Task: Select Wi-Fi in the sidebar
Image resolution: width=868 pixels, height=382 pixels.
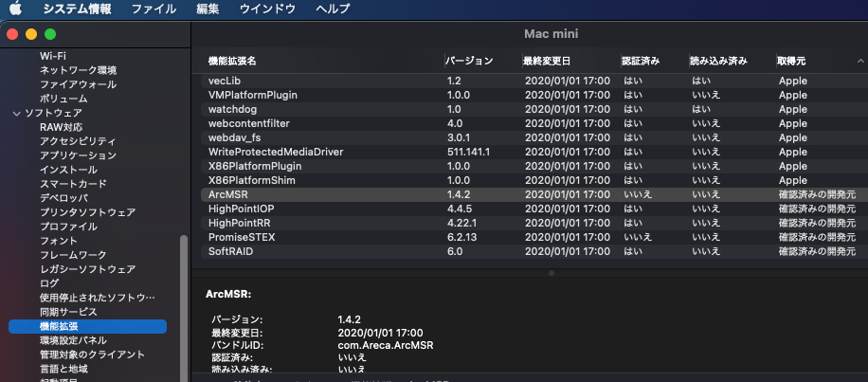Action: tap(53, 56)
